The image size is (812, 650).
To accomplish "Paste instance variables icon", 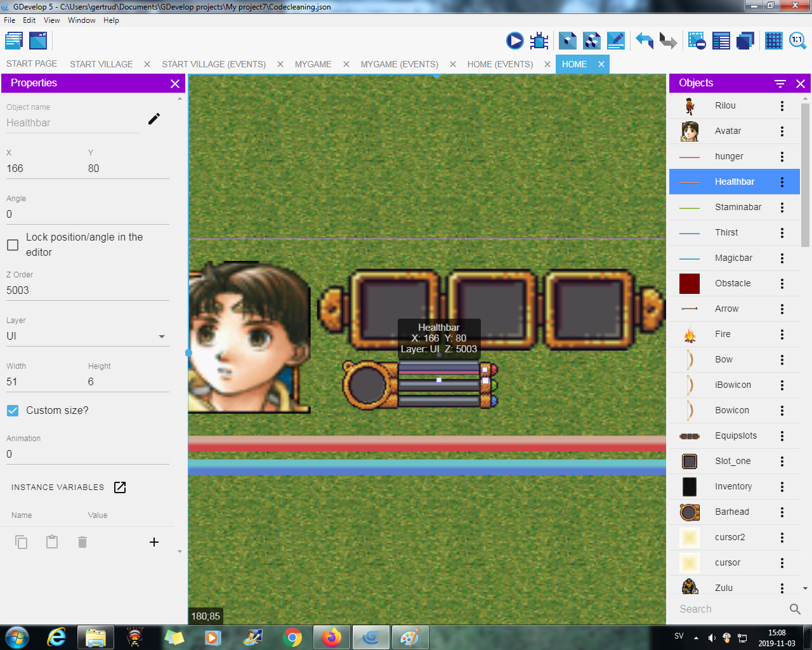I will click(52, 542).
